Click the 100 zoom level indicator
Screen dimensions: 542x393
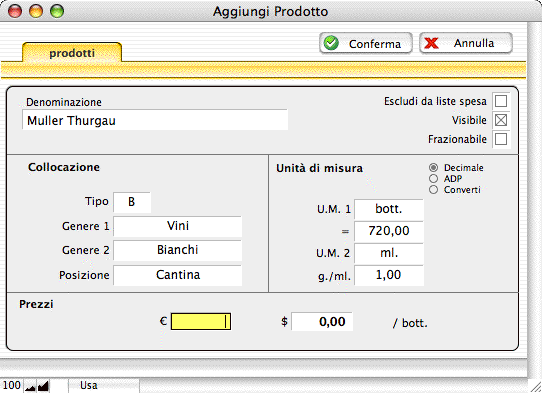[x=11, y=385]
